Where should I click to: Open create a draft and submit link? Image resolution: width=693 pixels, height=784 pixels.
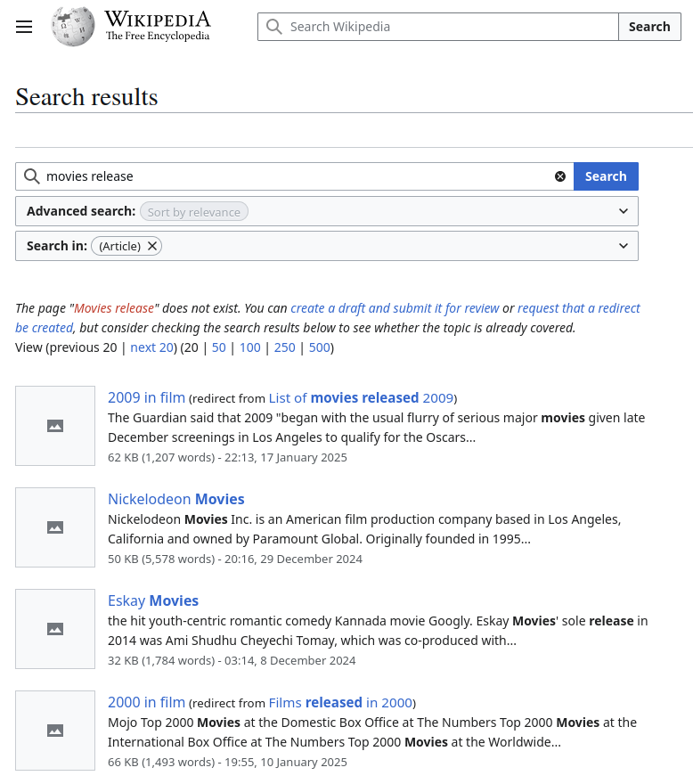tap(395, 308)
